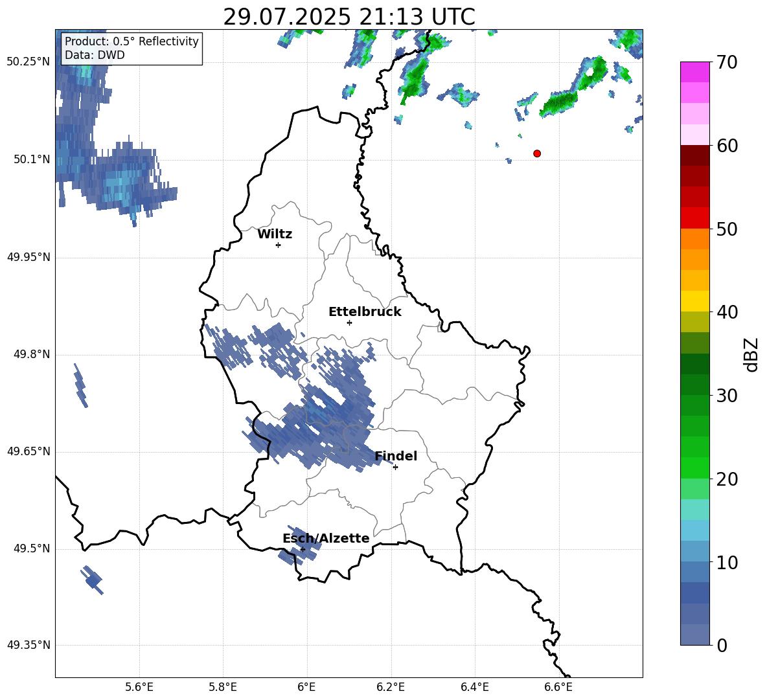Image resolution: width=767 pixels, height=700 pixels.
Task: Click the yellow 40 dBZ colorbar segment
Action: (695, 301)
